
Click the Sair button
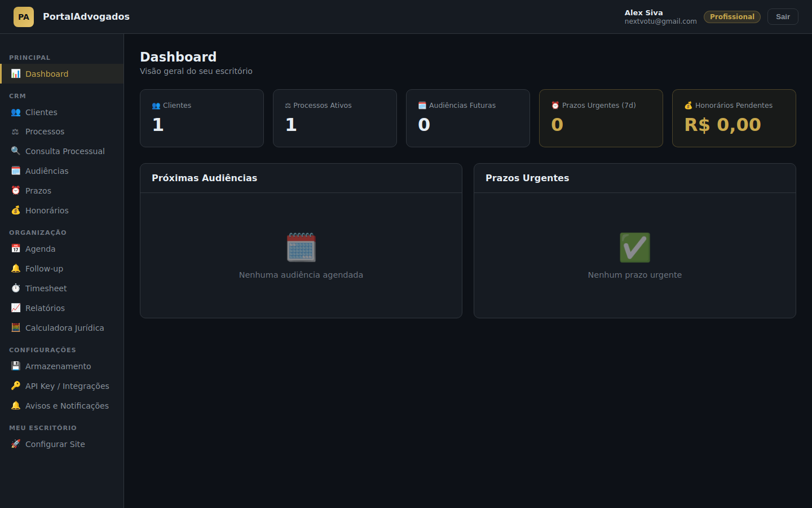point(783,16)
